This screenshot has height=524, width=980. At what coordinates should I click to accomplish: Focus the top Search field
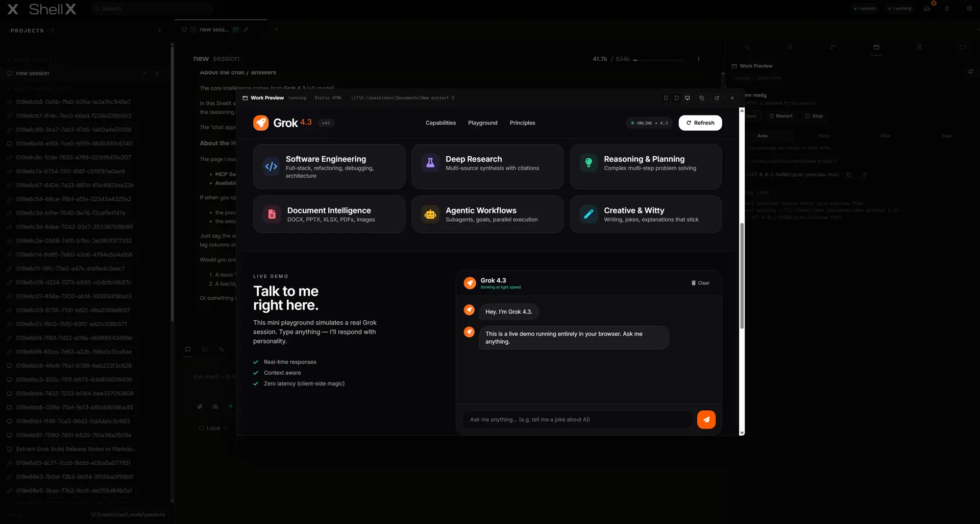pyautogui.click(x=152, y=9)
